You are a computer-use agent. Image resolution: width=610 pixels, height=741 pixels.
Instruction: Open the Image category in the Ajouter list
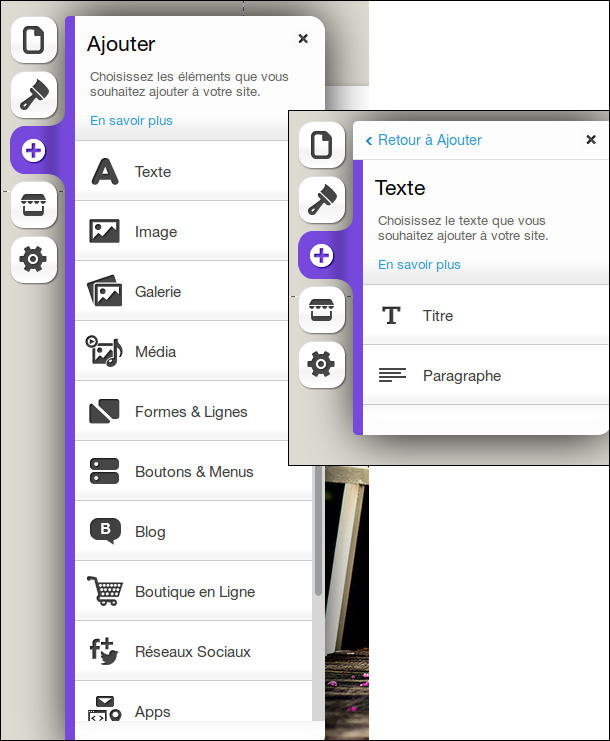point(156,232)
